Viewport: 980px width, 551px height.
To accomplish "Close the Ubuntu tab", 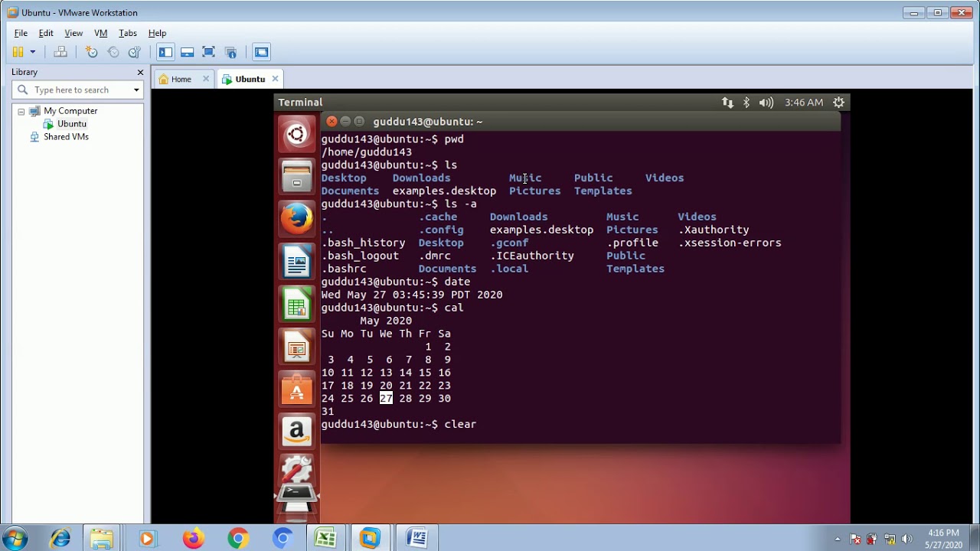I will click(275, 79).
